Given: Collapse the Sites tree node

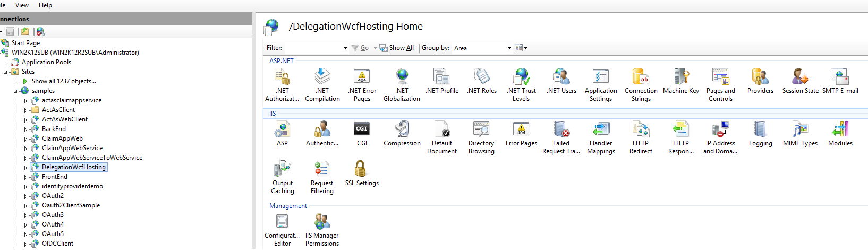Looking at the screenshot, I should (5, 72).
